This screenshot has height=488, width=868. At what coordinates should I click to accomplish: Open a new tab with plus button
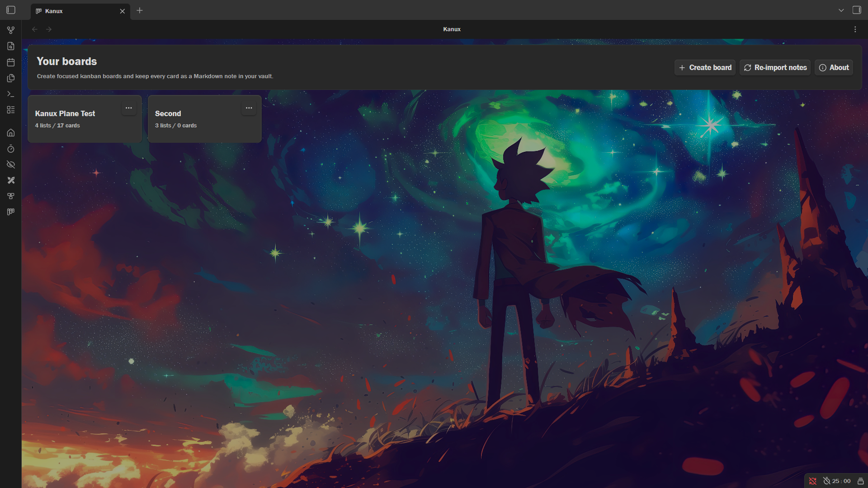click(140, 10)
